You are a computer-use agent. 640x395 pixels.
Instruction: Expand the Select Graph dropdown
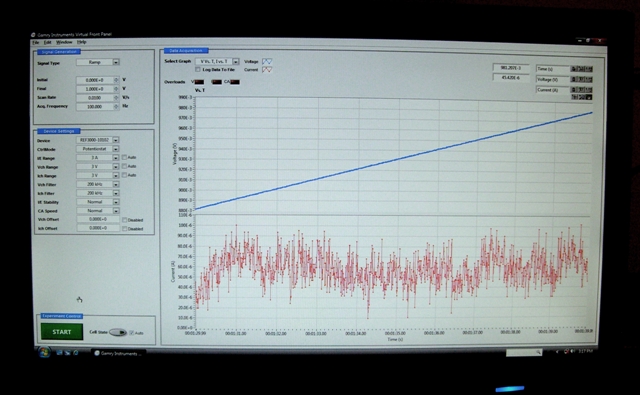pyautogui.click(x=236, y=62)
